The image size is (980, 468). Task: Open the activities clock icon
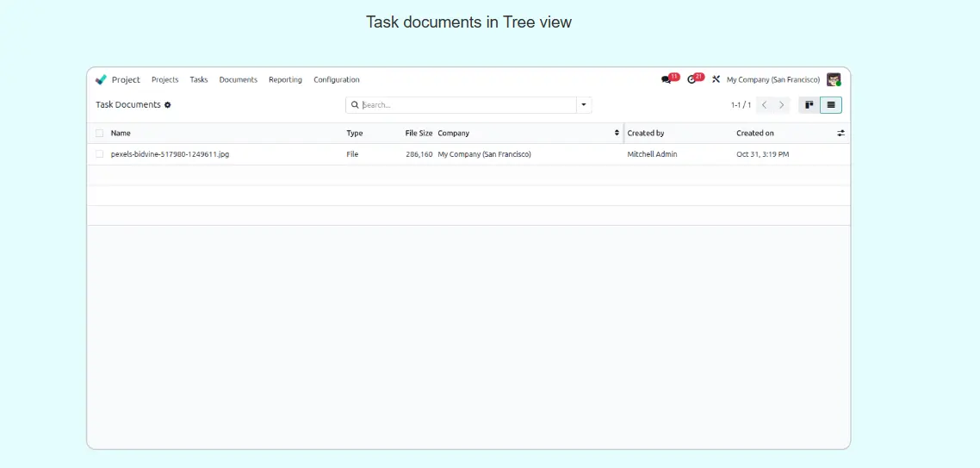[x=692, y=79]
